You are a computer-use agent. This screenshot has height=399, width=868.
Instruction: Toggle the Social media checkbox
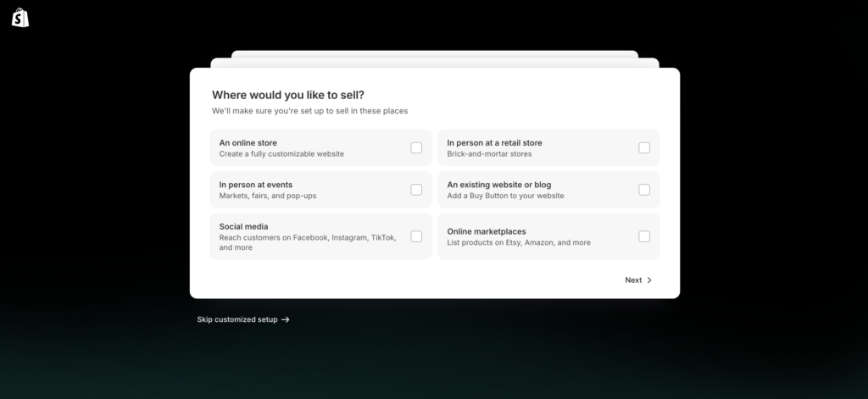point(416,236)
